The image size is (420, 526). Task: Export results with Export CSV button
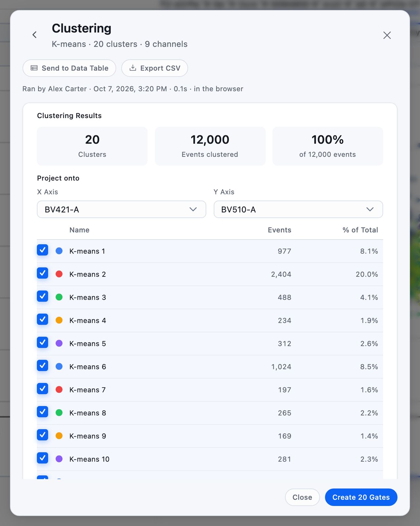[x=155, y=68]
